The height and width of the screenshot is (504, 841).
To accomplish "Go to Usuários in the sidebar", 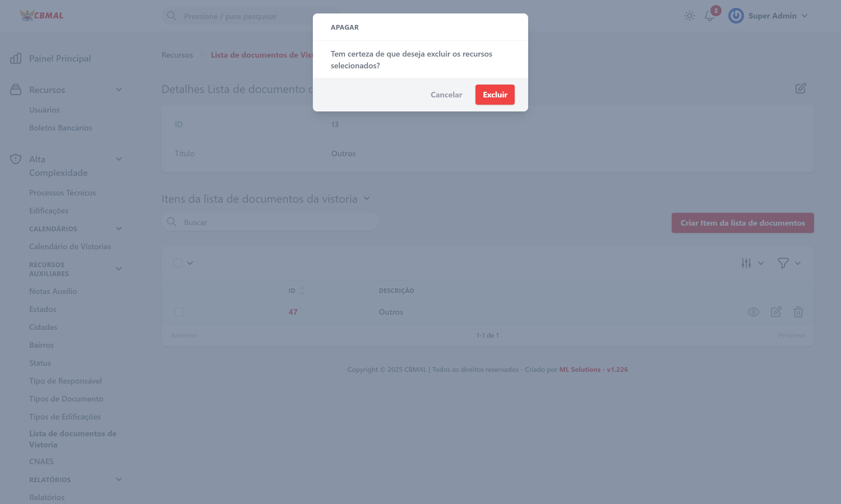I will pos(44,110).
